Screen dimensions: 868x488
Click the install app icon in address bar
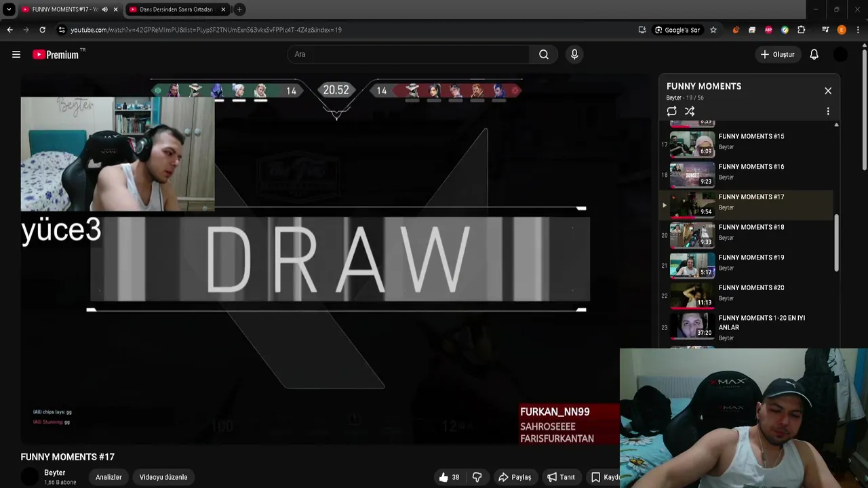(642, 30)
